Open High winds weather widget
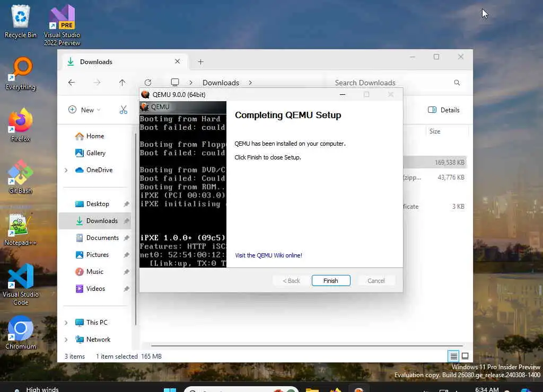543x392 pixels. 37,388
